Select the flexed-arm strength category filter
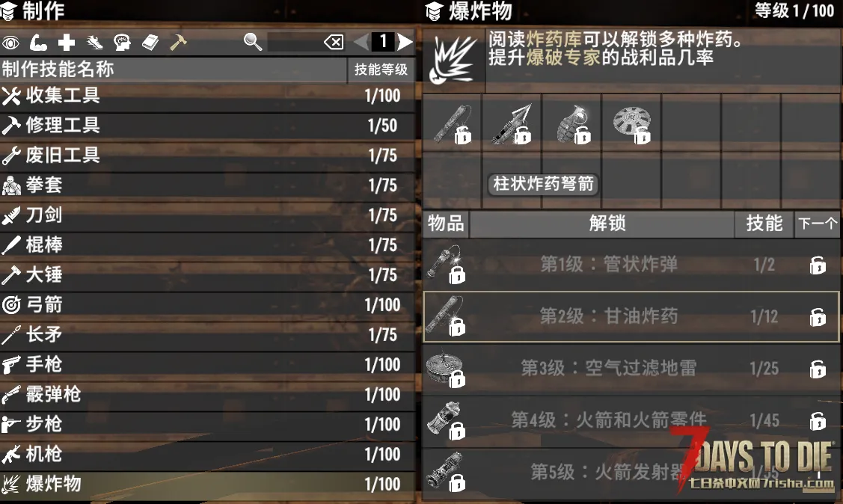Image resolution: width=843 pixels, height=504 pixels. 38,42
